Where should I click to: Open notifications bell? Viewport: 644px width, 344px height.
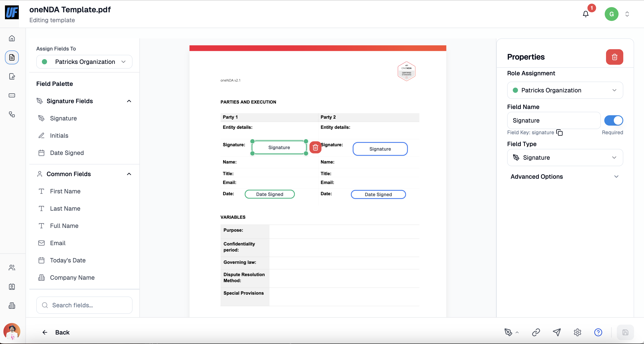(586, 14)
